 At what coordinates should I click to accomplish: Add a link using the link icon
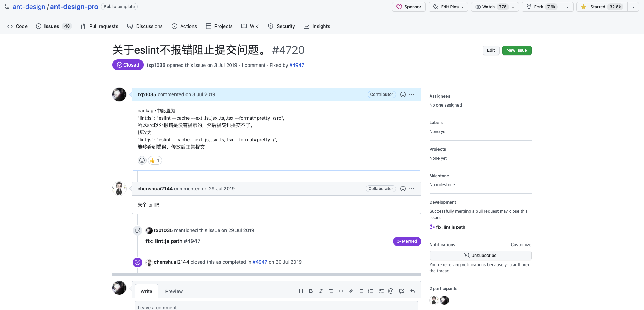coord(351,291)
